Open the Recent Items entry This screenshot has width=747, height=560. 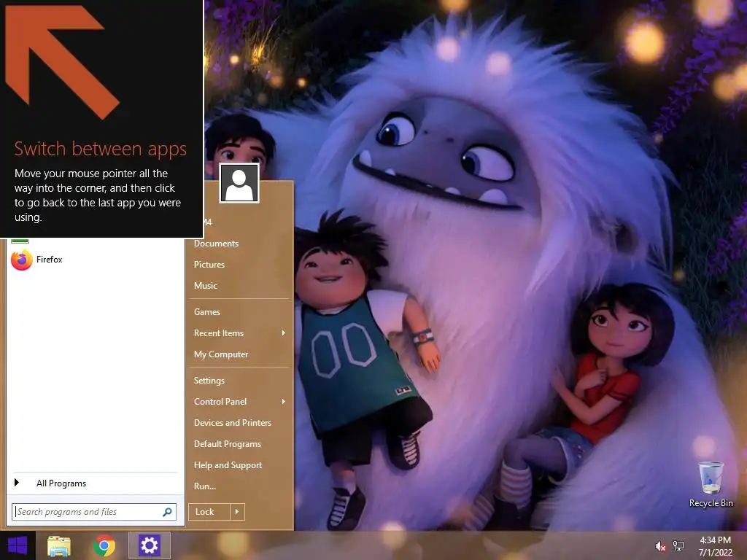(x=219, y=332)
